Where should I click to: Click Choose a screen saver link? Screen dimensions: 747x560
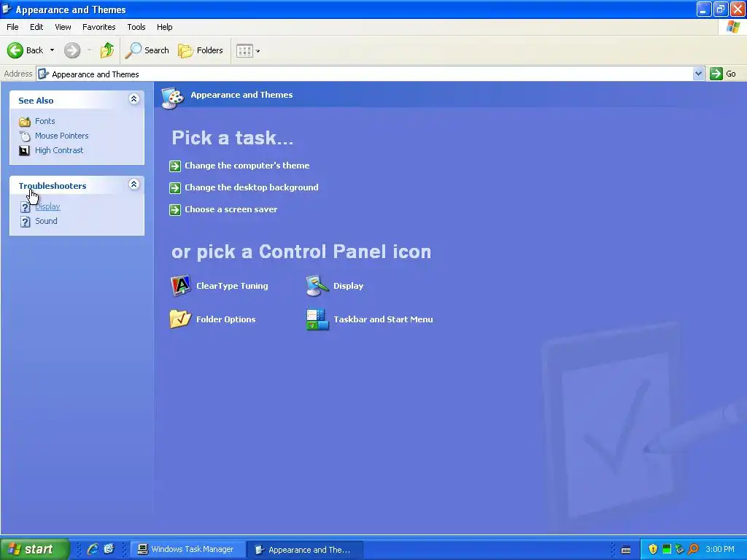231,209
